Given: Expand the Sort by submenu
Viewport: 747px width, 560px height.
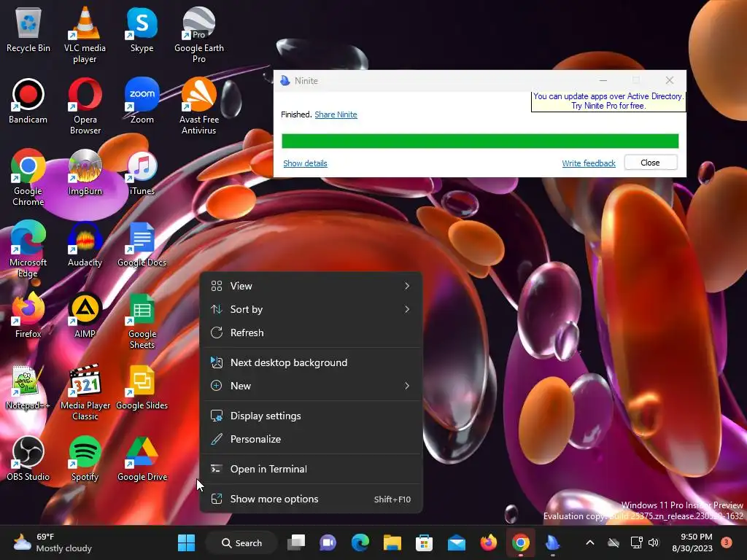Looking at the screenshot, I should 311,309.
